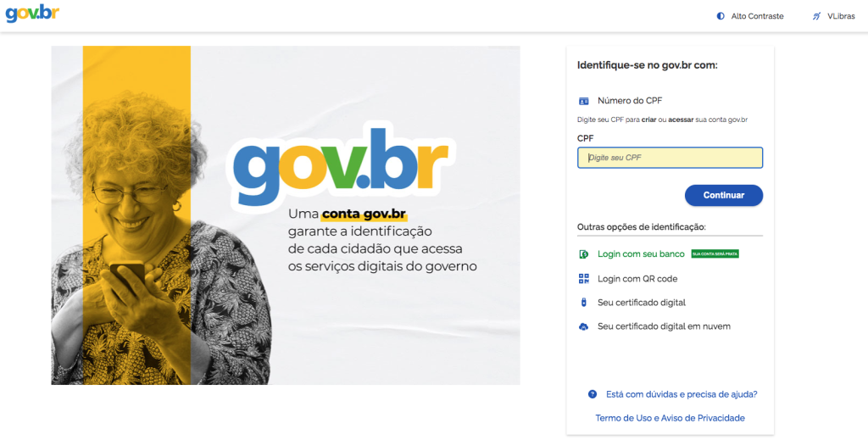
Task: Click the gov.br banner image
Action: click(286, 215)
